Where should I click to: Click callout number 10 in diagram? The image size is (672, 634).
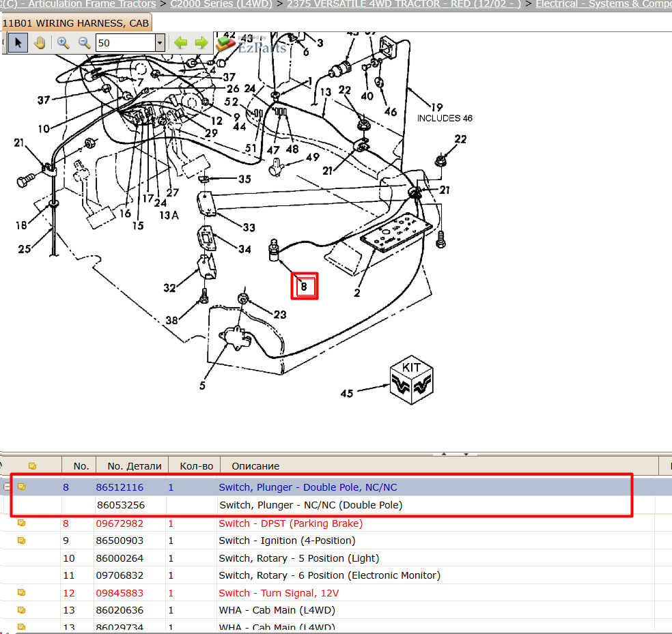tap(44, 129)
